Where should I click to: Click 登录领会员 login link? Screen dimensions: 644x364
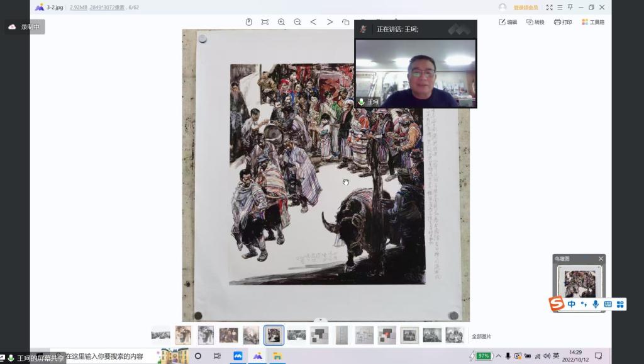click(526, 8)
